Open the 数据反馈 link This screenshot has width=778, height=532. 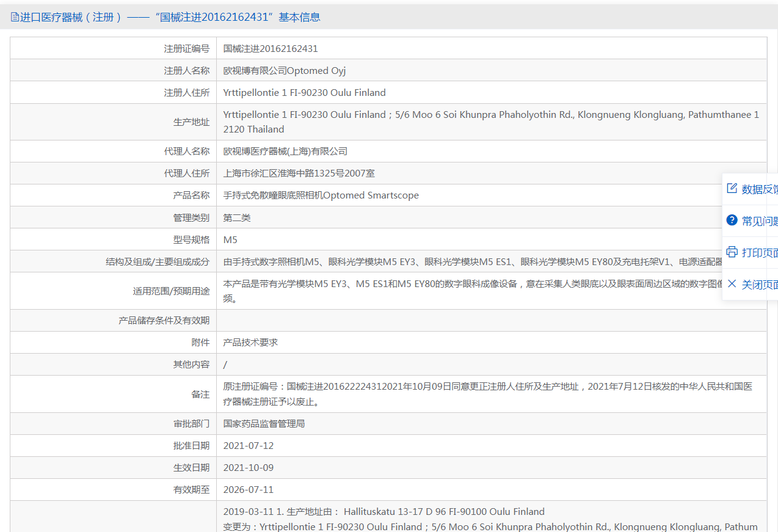(760, 189)
